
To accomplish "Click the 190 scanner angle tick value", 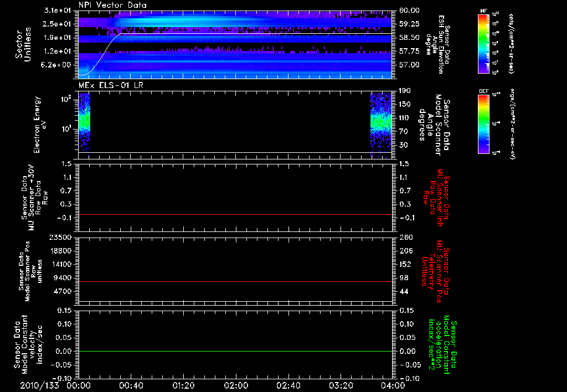I will [x=405, y=91].
